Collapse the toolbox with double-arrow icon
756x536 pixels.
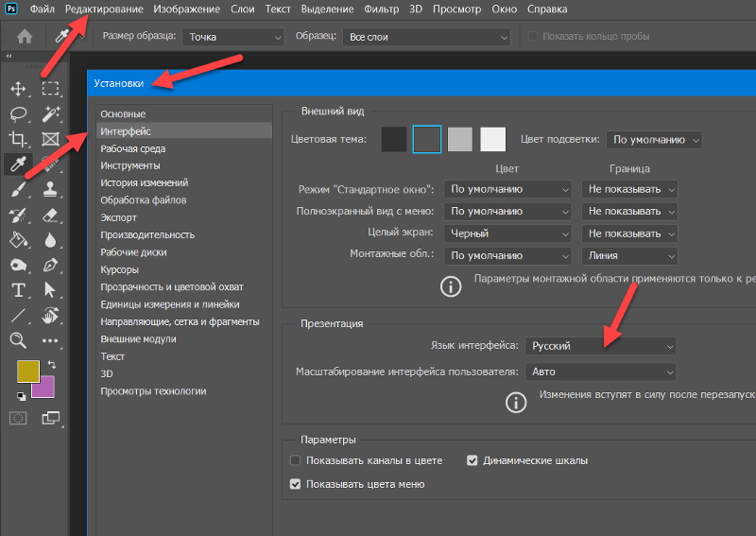[9, 57]
